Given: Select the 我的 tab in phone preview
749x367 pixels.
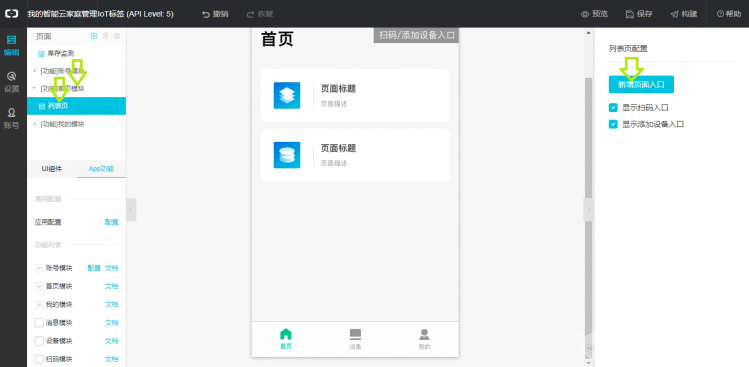Looking at the screenshot, I should pyautogui.click(x=424, y=339).
